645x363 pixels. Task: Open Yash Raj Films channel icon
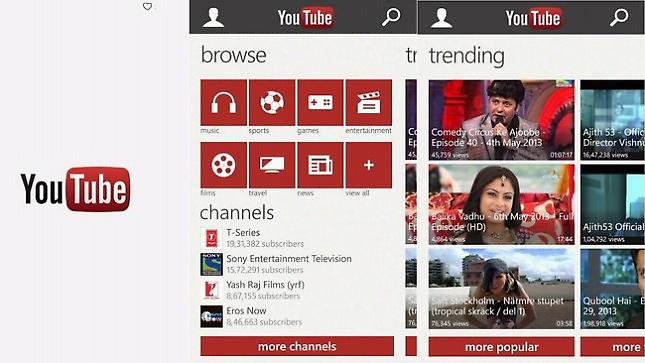pos(211,290)
